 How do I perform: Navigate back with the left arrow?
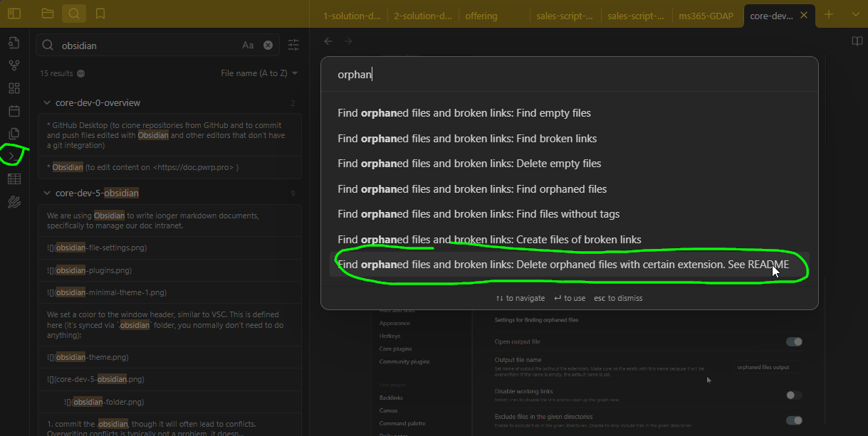point(328,41)
